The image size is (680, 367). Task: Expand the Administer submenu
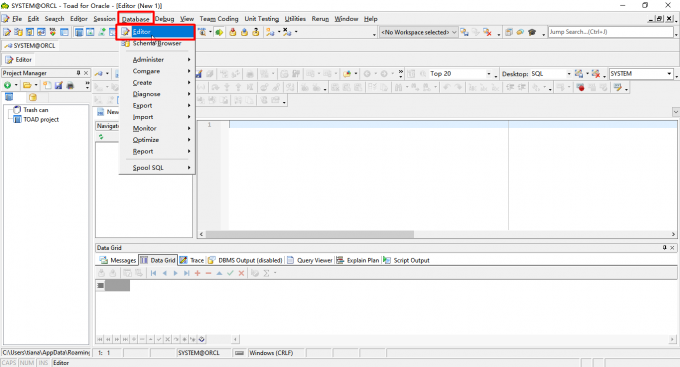[157, 59]
